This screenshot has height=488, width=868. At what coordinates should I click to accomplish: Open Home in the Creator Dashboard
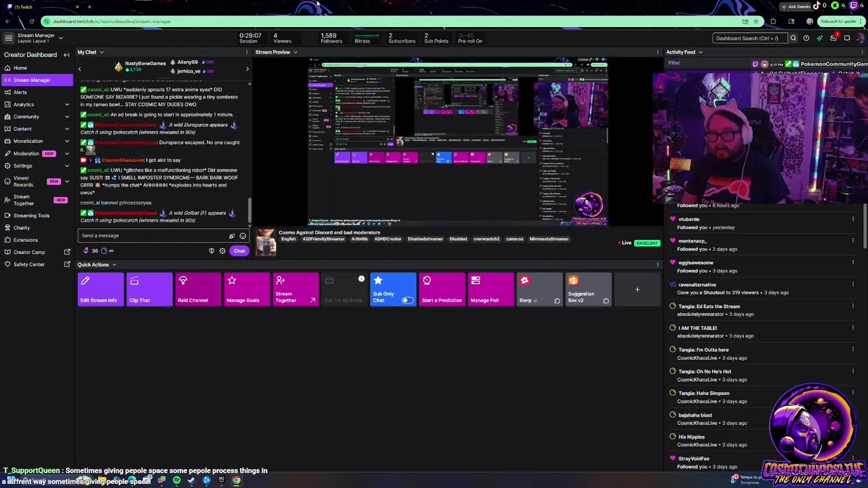[37, 68]
